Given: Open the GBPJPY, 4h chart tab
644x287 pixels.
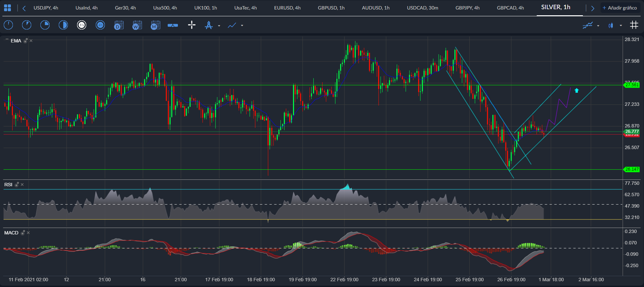Looking at the screenshot, I should click(467, 8).
